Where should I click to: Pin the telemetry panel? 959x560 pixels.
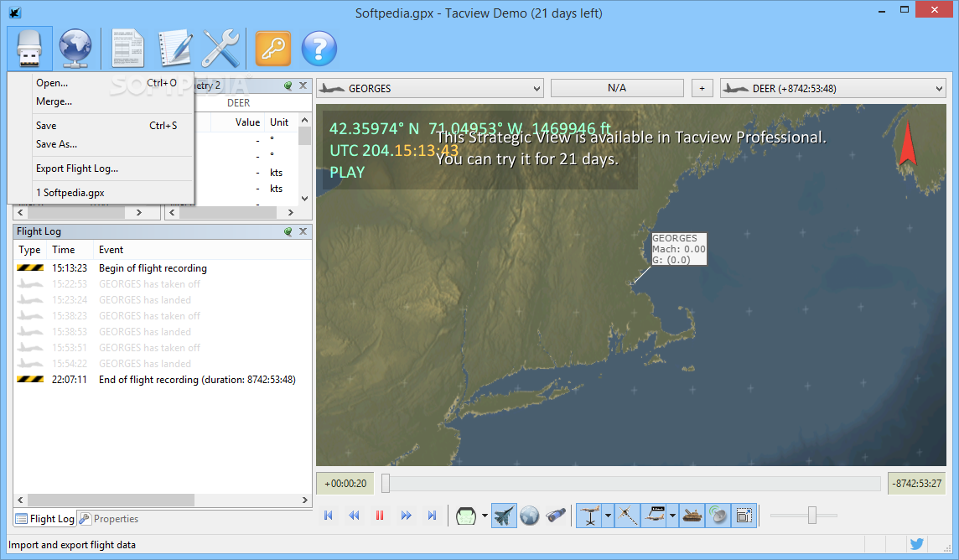[x=288, y=86]
